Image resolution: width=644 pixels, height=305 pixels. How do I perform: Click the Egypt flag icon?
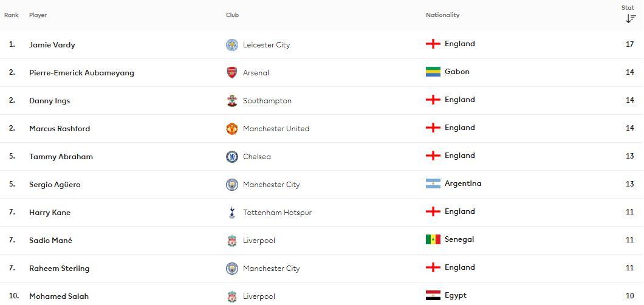pos(433,295)
